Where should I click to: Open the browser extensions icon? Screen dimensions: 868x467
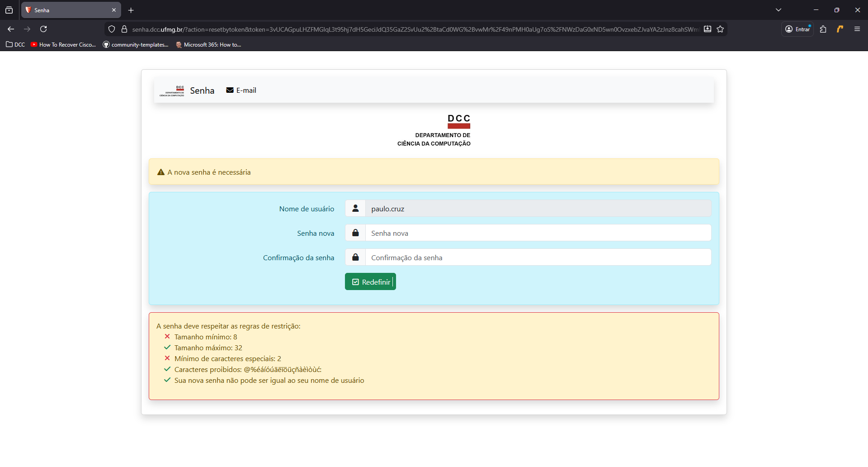pos(823,29)
